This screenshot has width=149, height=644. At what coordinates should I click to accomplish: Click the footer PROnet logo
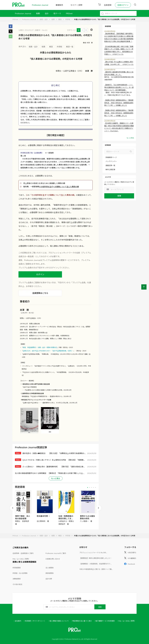74,629
